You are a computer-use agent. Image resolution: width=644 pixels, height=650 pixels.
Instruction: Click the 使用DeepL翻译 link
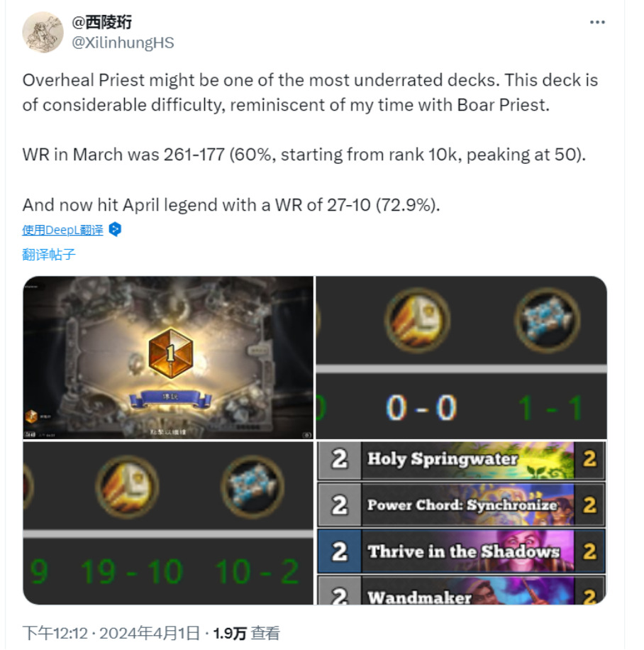coord(62,230)
